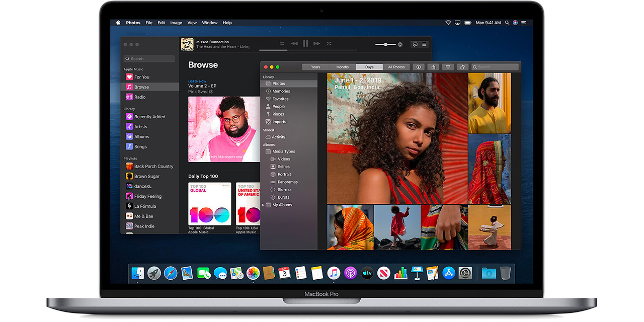Click the Wi-Fi icon in menu bar

[x=448, y=23]
